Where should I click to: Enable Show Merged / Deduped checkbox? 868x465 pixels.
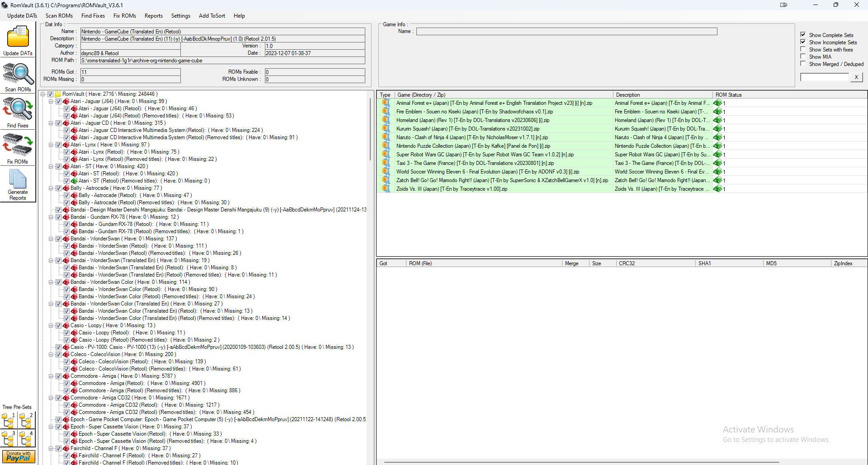click(x=803, y=64)
